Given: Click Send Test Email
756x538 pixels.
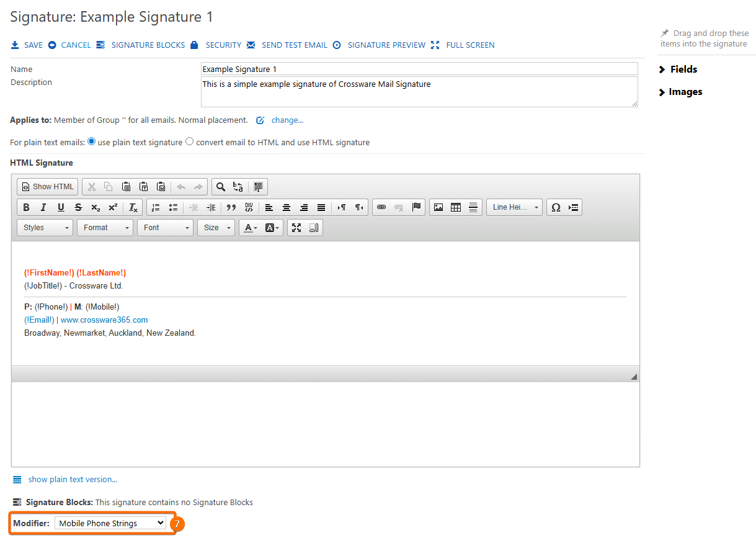Looking at the screenshot, I should point(294,45).
